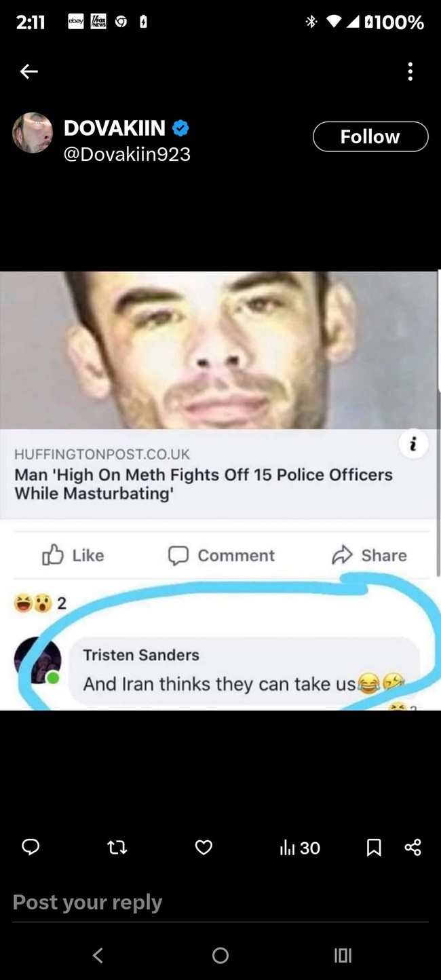Tap the Android back navigation button
The height and width of the screenshot is (980, 441).
98,956
